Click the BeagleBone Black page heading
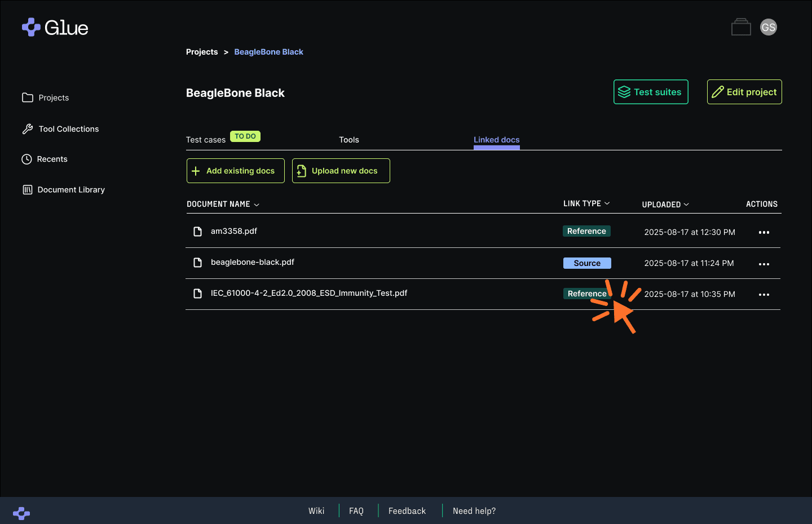The height and width of the screenshot is (524, 812). point(235,93)
